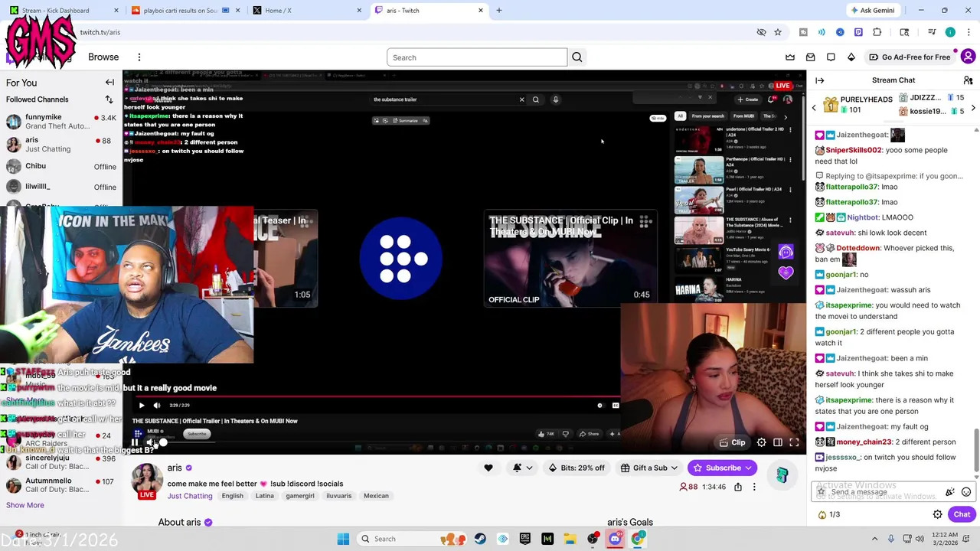This screenshot has height=551, width=980.
Task: Send message with Chat button
Action: pyautogui.click(x=962, y=514)
